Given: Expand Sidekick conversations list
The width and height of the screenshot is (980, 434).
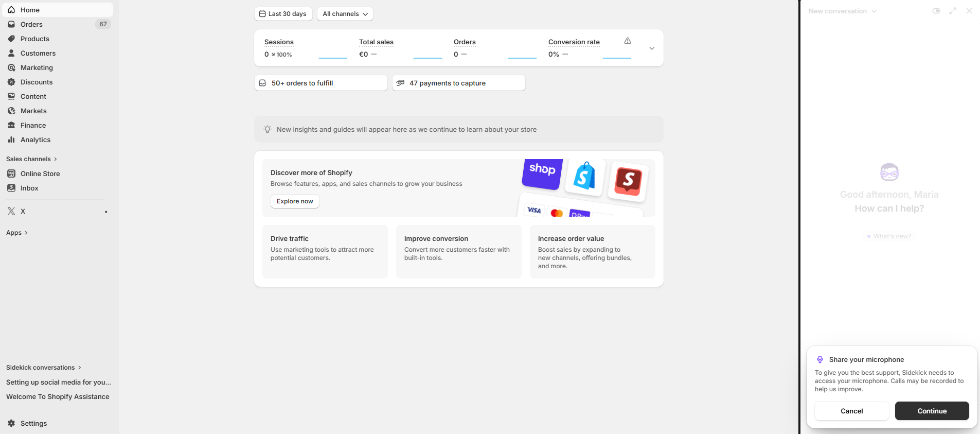Looking at the screenshot, I should tap(44, 368).
